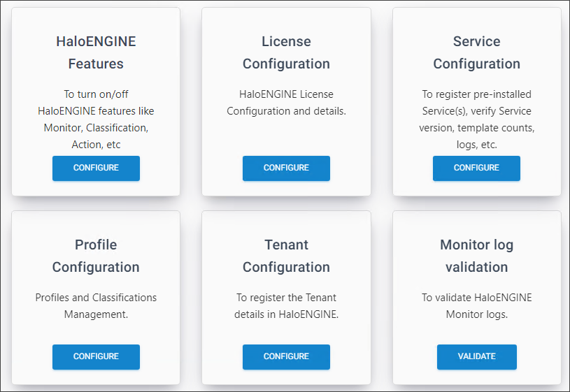Click the Validate button
The image size is (570, 392).
pos(476,357)
